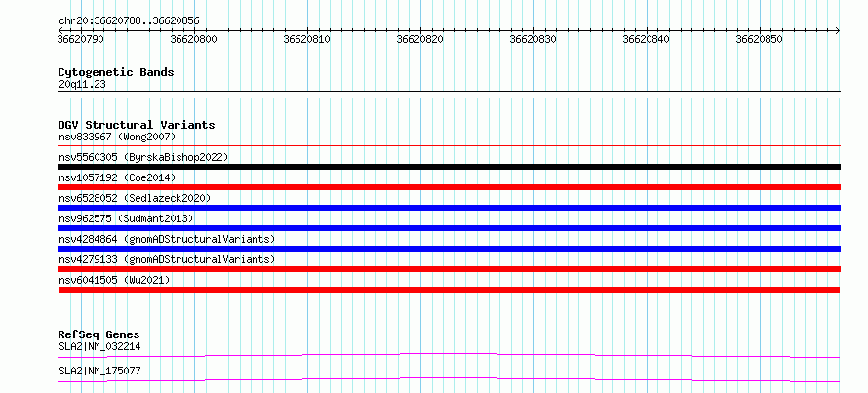Click ruler position 36620800
Screen dimensions: 868x393
pos(194,39)
